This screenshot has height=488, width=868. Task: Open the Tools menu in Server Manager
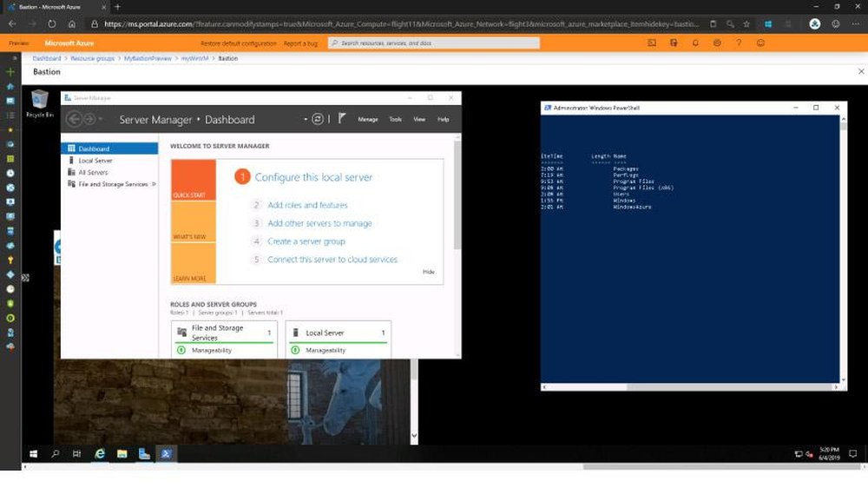click(x=395, y=119)
